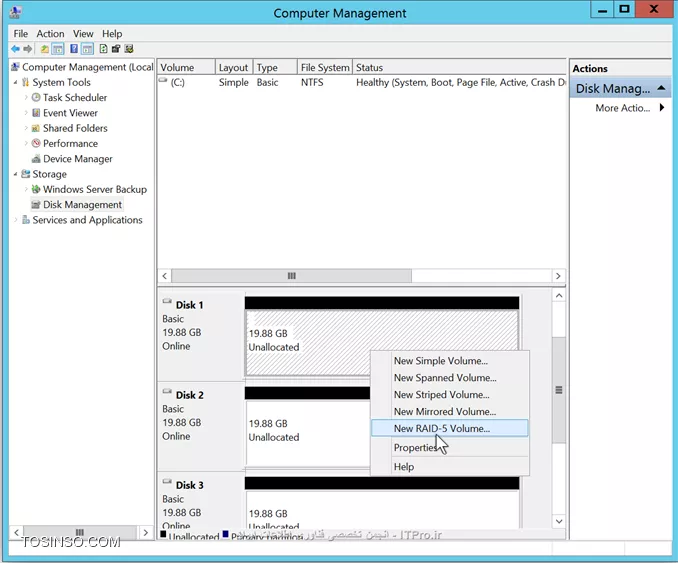This screenshot has width=678, height=563.
Task: Select the Windows Server Backup icon
Action: pos(36,189)
